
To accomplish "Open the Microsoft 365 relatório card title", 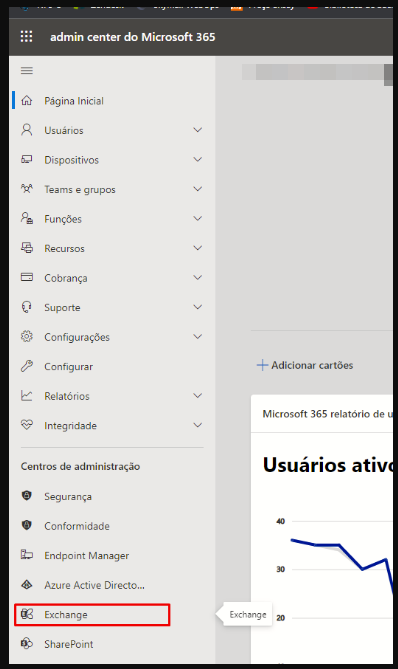I will tap(327, 414).
